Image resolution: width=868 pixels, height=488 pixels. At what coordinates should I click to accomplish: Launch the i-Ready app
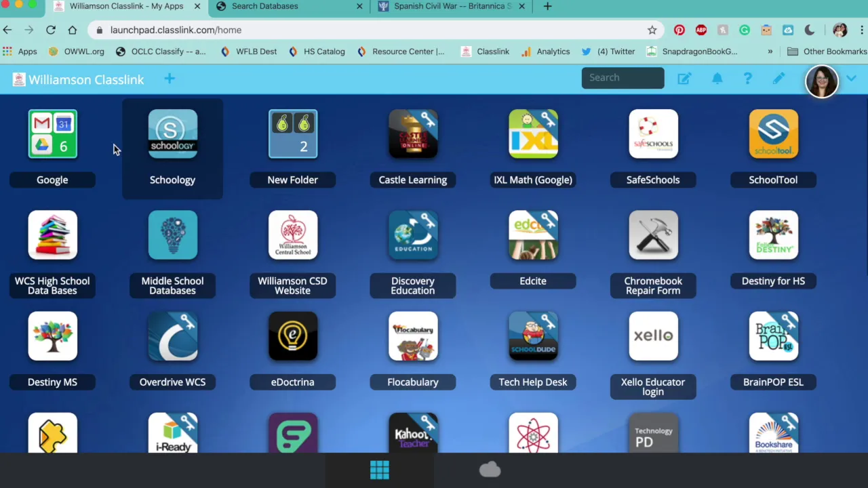point(172,432)
